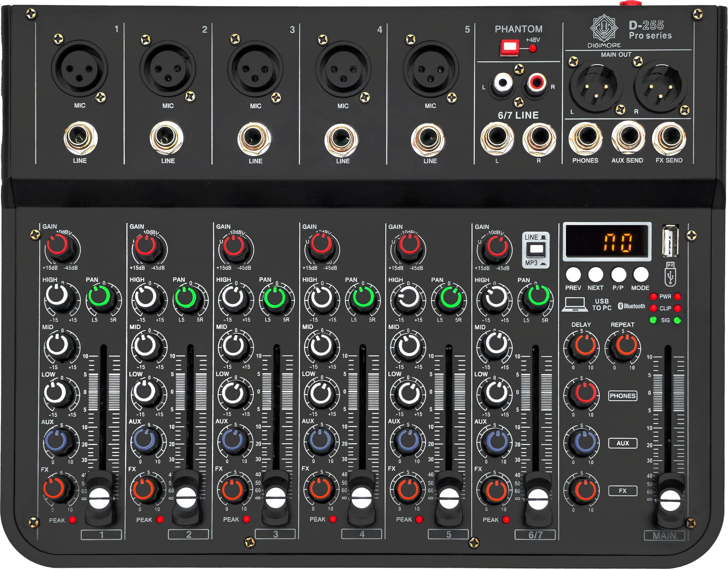Click the +48V phantom indicator LED
The width and height of the screenshot is (728, 569).
[x=533, y=49]
